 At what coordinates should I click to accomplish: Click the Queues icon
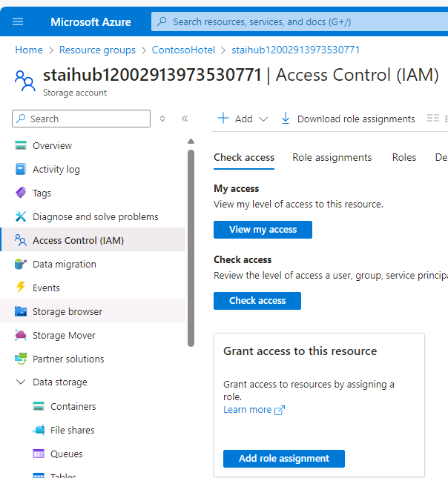point(39,454)
